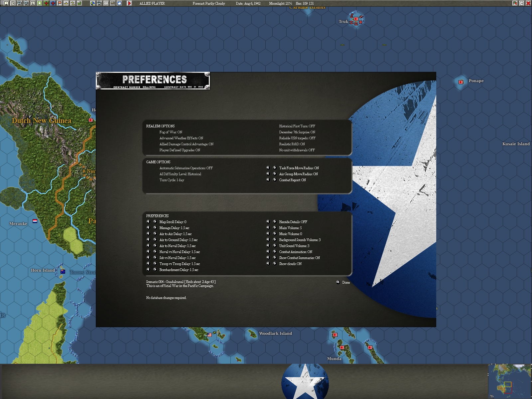The image size is (532, 399).
Task: Click the green stepped chart toolbar icon
Action: pos(79,3)
